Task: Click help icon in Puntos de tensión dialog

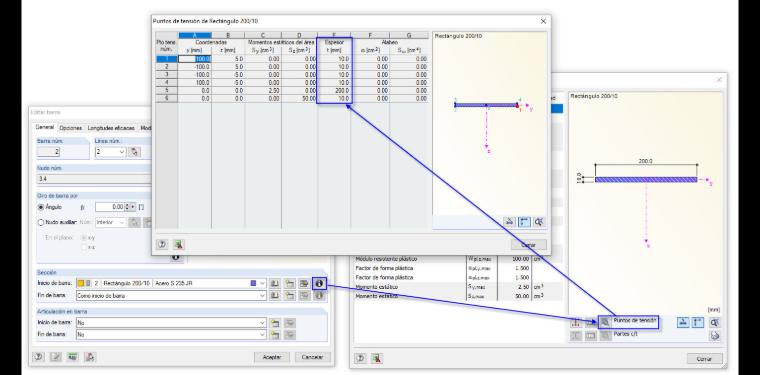Action: 162,245
